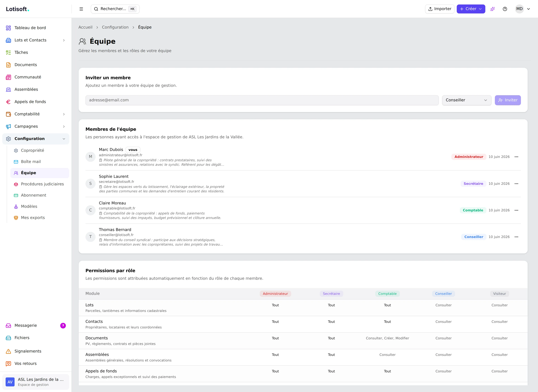The height and width of the screenshot is (392, 538).
Task: Click the Comptable column header in permissions
Action: pos(387,294)
